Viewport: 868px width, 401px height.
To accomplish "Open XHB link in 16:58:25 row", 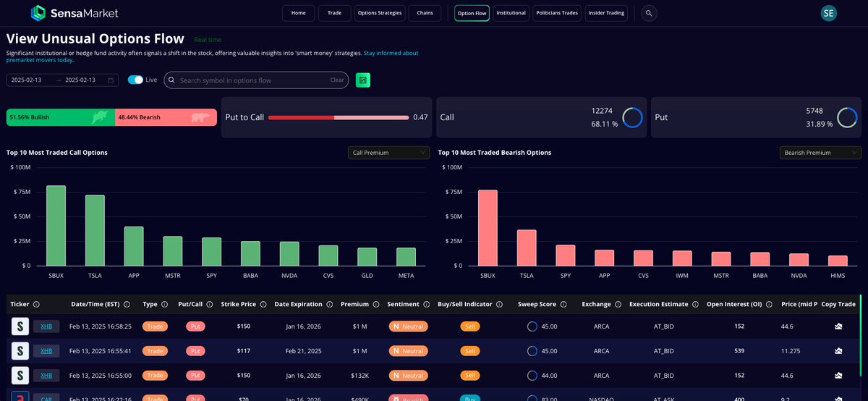I will (x=46, y=326).
